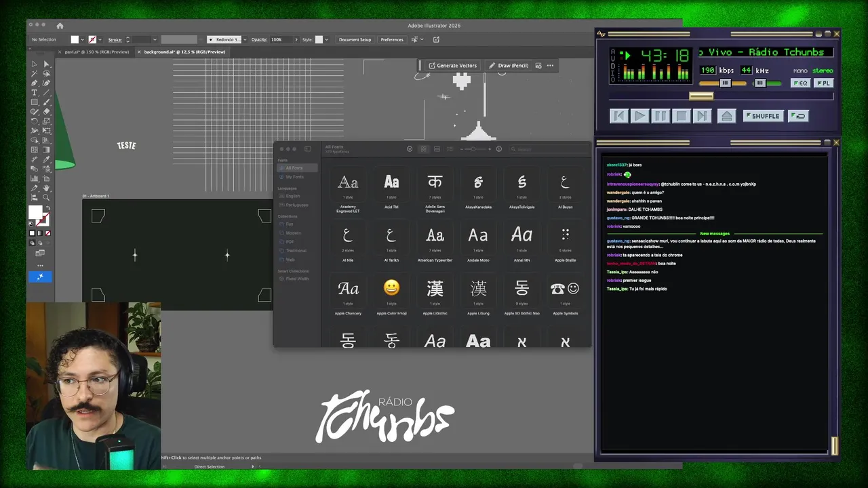This screenshot has height=488, width=868.
Task: Toggle Winamp EQ window
Action: [800, 83]
